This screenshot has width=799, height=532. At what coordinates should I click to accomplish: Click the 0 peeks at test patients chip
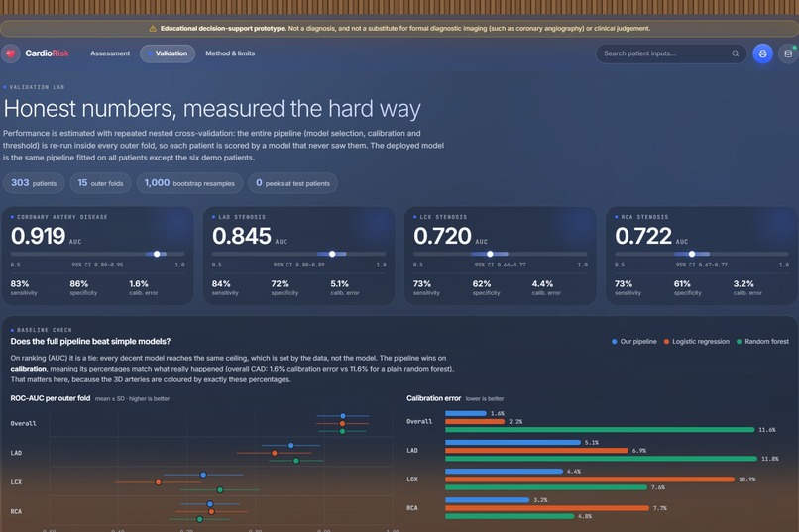coord(292,183)
